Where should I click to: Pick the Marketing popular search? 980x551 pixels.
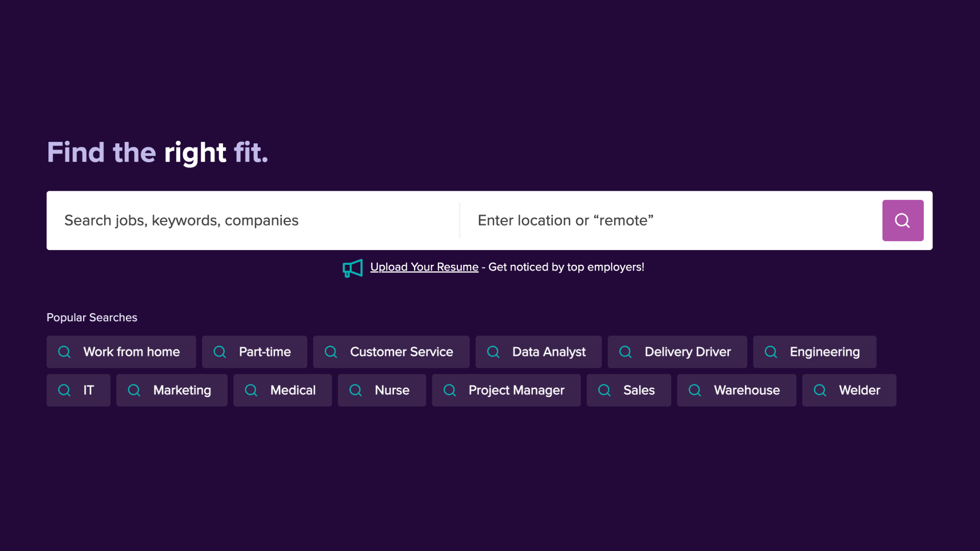click(172, 390)
